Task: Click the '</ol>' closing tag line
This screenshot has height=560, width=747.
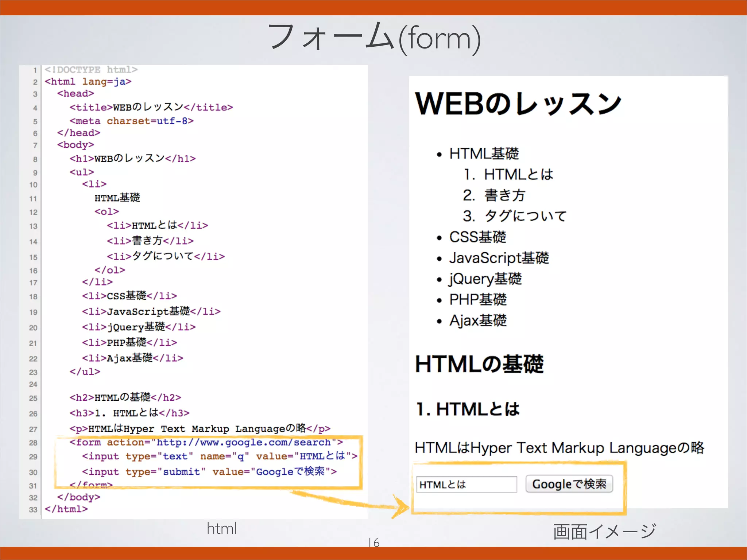Action: point(110,270)
